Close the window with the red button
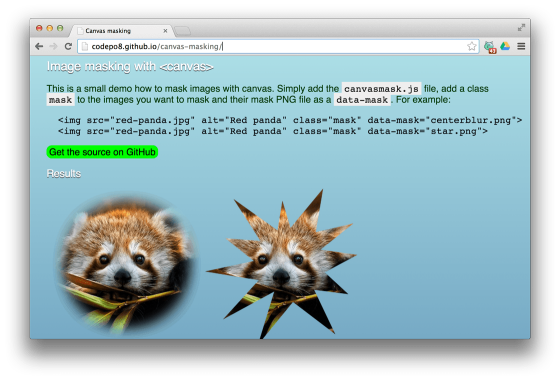 tap(39, 28)
